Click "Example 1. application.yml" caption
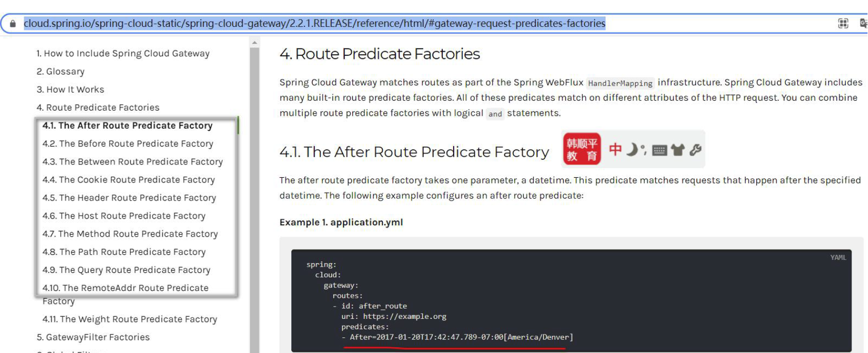 click(x=341, y=222)
